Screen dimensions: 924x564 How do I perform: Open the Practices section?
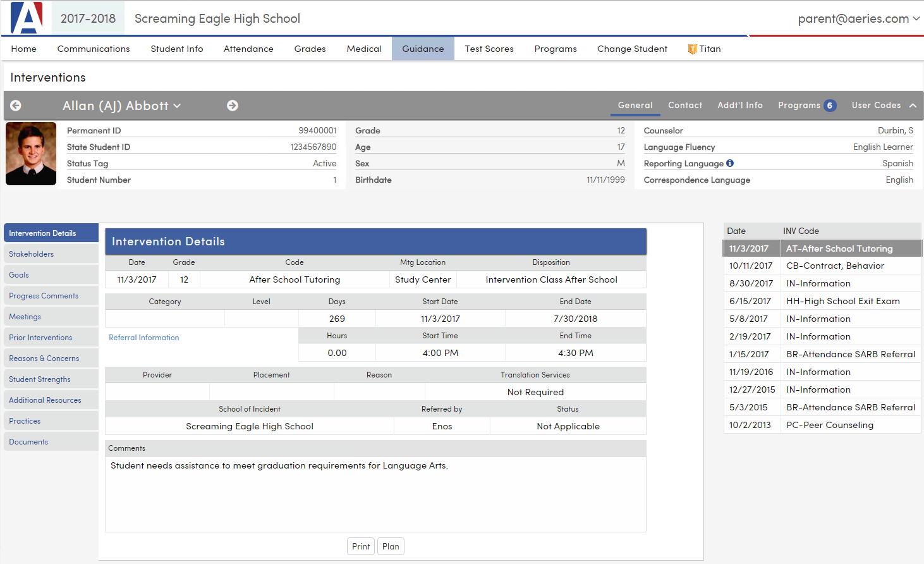coord(51,420)
